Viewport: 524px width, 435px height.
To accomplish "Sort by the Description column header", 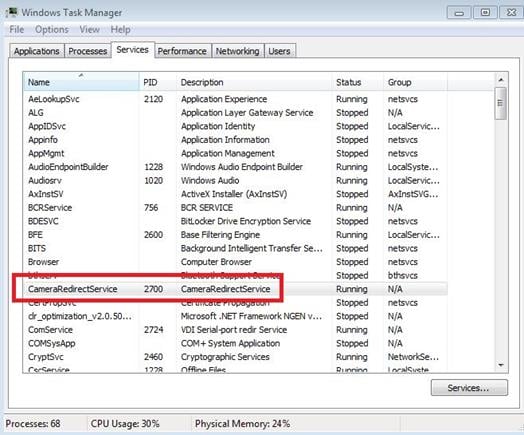I will [x=254, y=82].
